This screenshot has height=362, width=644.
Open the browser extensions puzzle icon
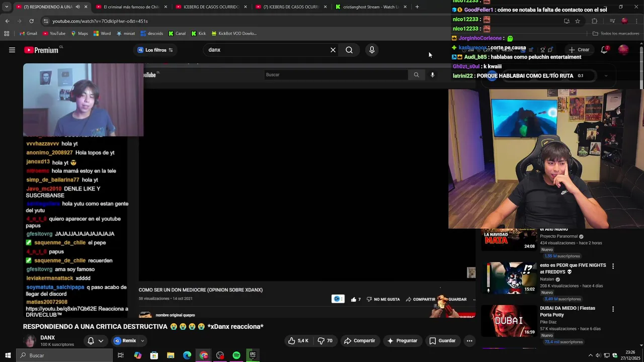[594, 21]
